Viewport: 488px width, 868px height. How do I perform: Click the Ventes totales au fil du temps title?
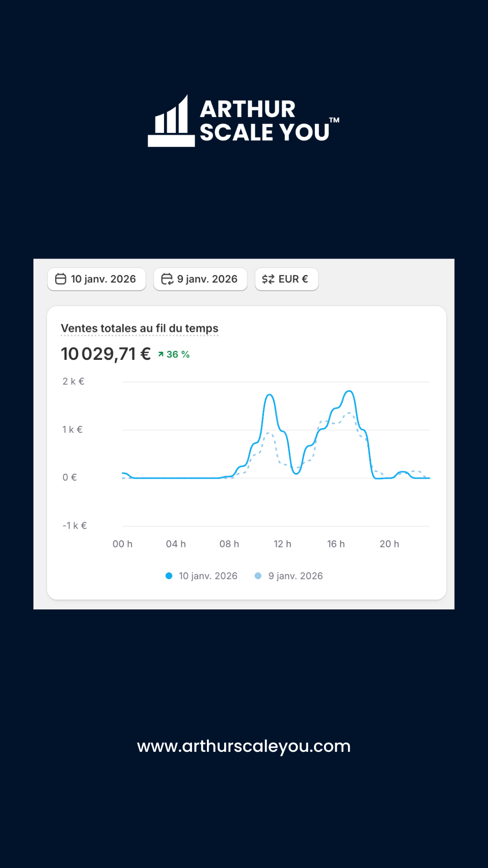tap(140, 328)
